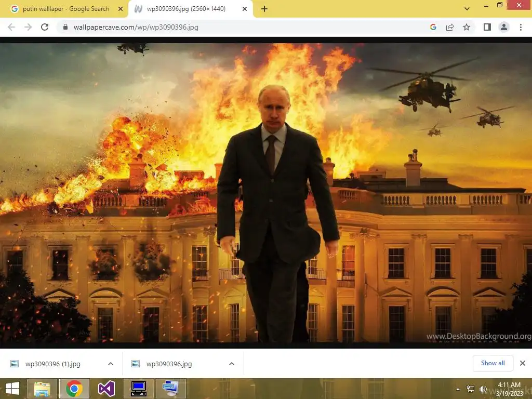Open downloaded file wp3090396 (1).jpg
Screen dimensions: 532x399
52,364
